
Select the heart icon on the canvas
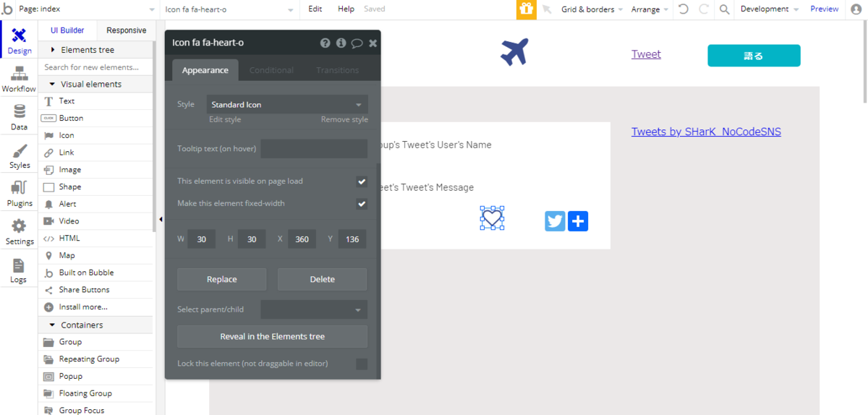tap(492, 218)
